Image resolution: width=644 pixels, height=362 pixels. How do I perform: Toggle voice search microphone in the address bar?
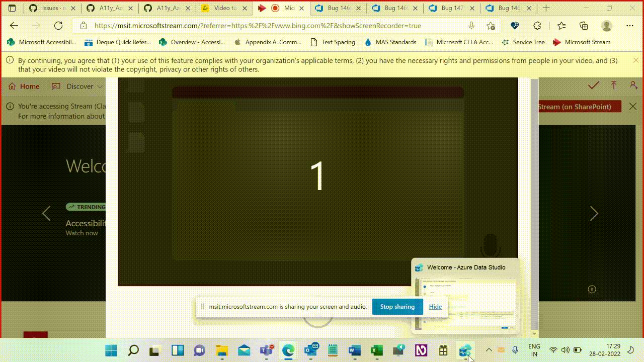(x=471, y=26)
